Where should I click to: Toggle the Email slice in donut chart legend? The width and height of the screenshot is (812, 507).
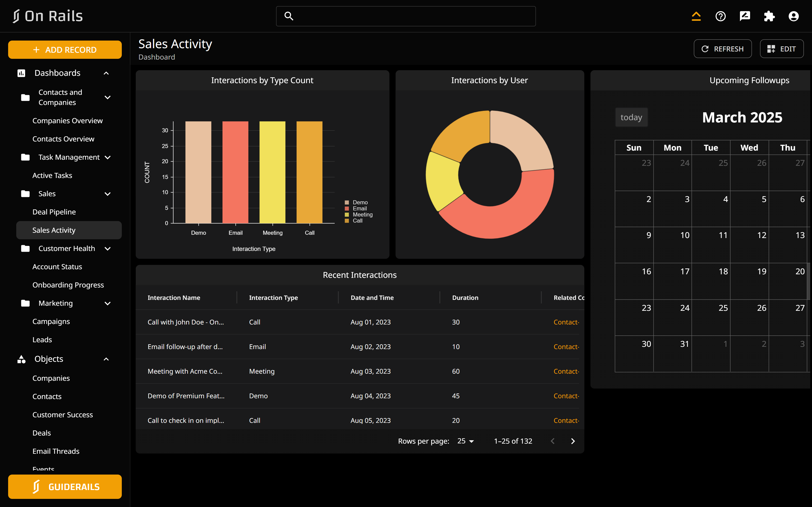coord(359,208)
